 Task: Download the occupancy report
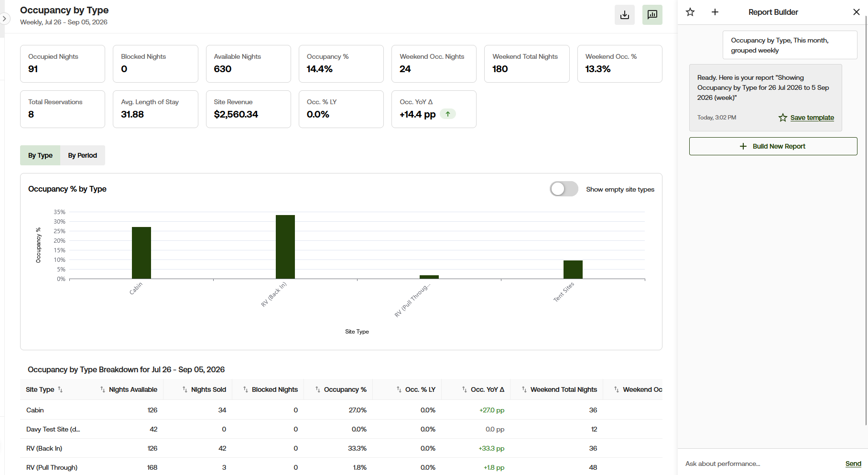(x=624, y=15)
